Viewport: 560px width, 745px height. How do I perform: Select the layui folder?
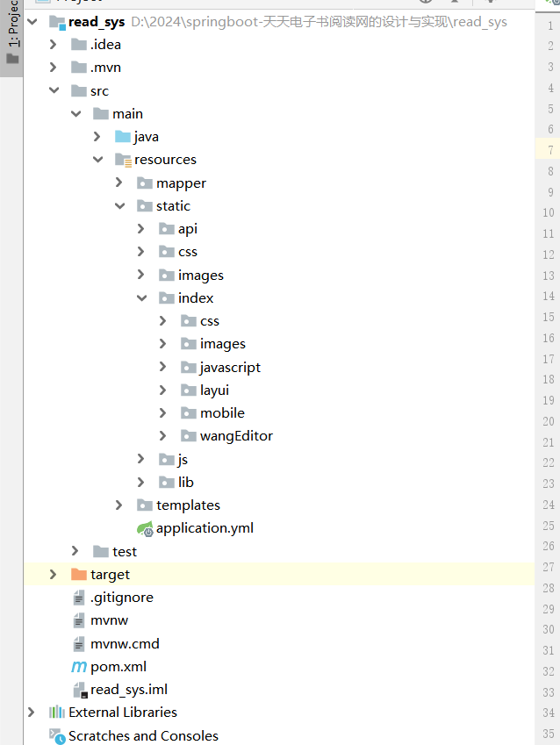click(x=214, y=390)
